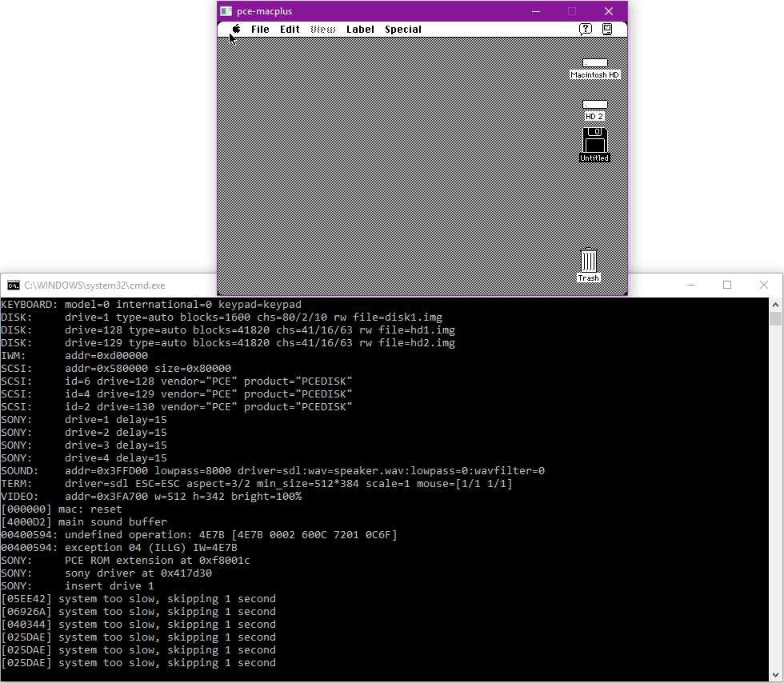Viewport: 784px width, 683px height.
Task: Click the cmd.exe scrollbar down arrow
Action: (x=775, y=675)
